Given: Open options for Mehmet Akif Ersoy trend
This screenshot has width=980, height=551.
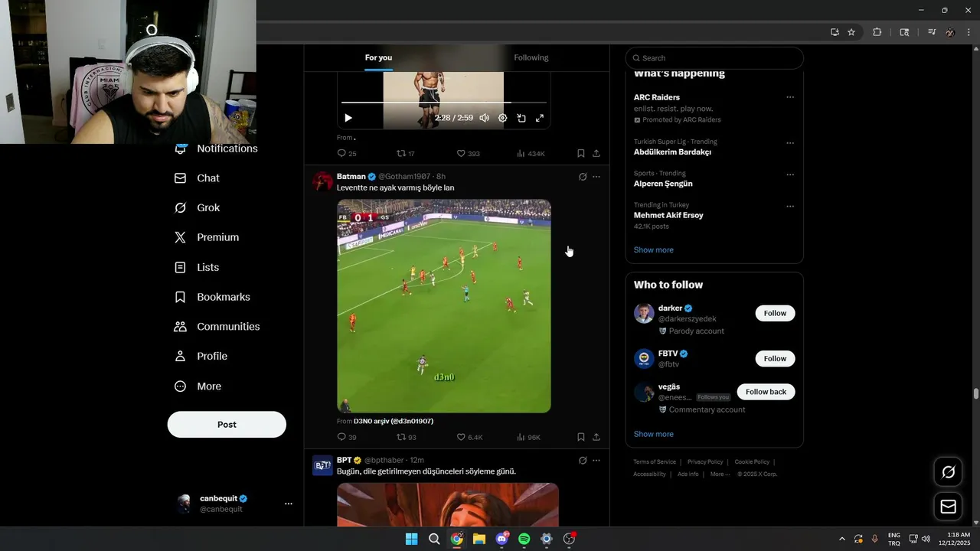Looking at the screenshot, I should click(x=790, y=207).
